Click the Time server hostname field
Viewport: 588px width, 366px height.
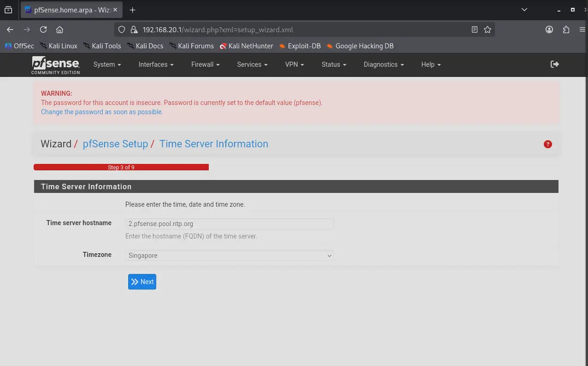(x=229, y=224)
